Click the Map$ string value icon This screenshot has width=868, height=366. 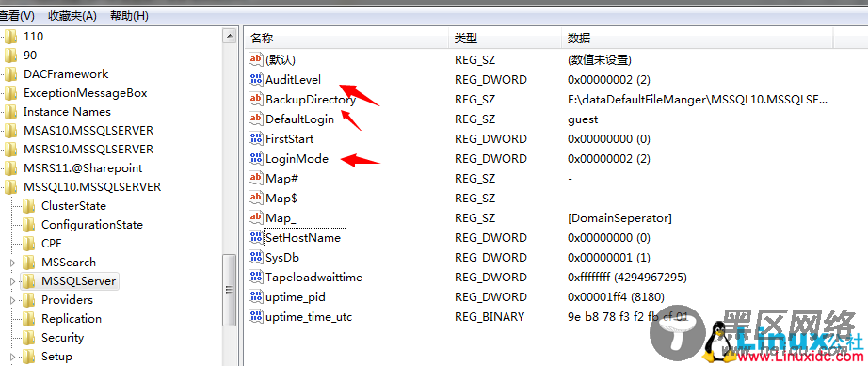(x=256, y=198)
